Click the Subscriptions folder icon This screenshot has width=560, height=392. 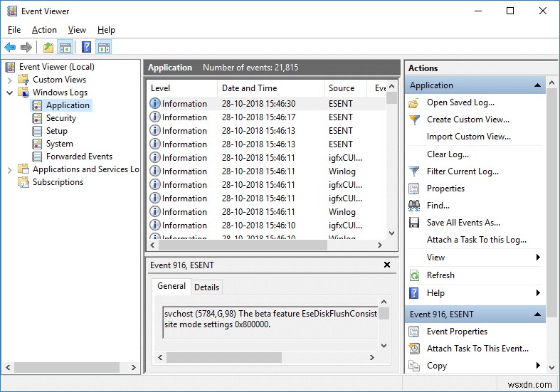tap(23, 182)
